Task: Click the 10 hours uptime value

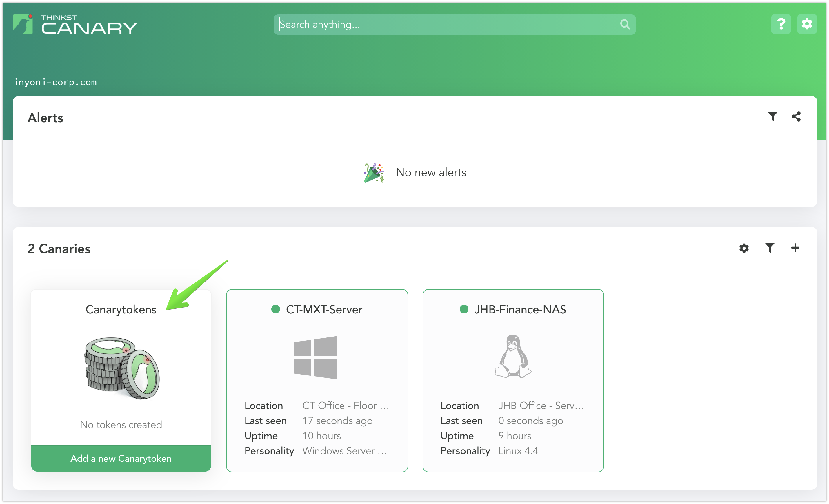Action: pyautogui.click(x=322, y=436)
